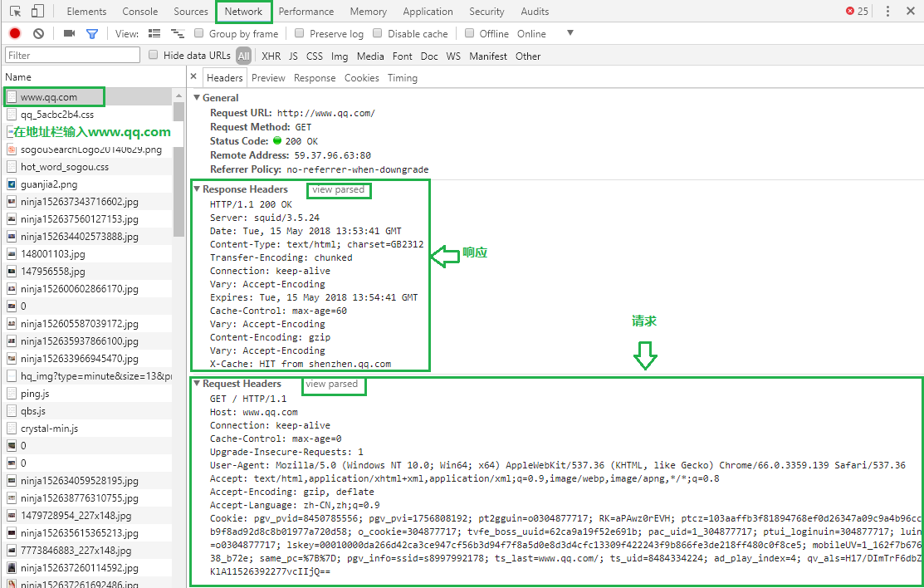
Task: Check the Offline checkbox
Action: click(x=469, y=33)
